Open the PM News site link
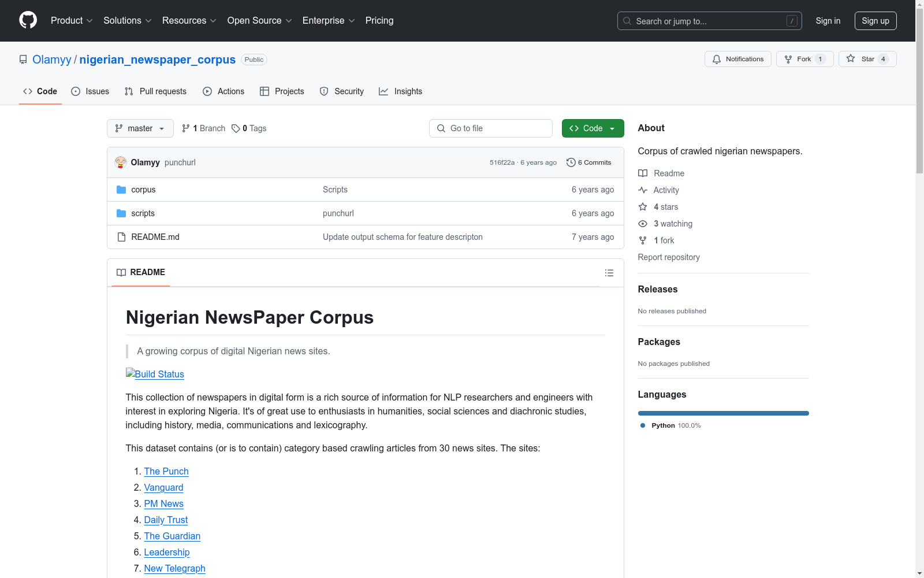Image resolution: width=924 pixels, height=578 pixels. coord(164,503)
